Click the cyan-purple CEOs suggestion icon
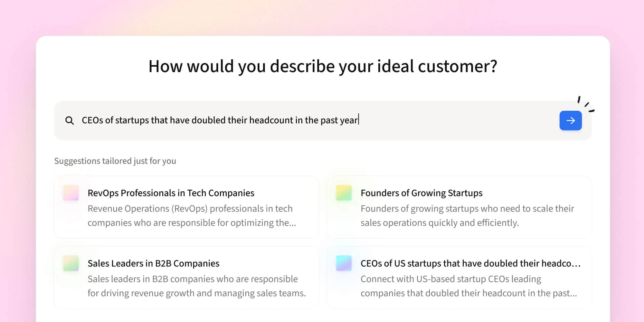Screen dimensions: 644x322 point(344,263)
